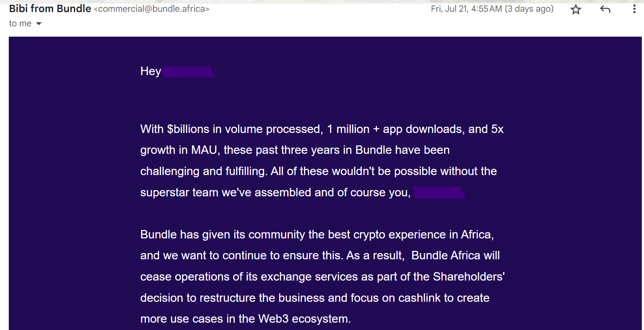Screen dimensions: 644x330
Task: Click sender name "Bibi from Bundle"
Action: [x=50, y=8]
